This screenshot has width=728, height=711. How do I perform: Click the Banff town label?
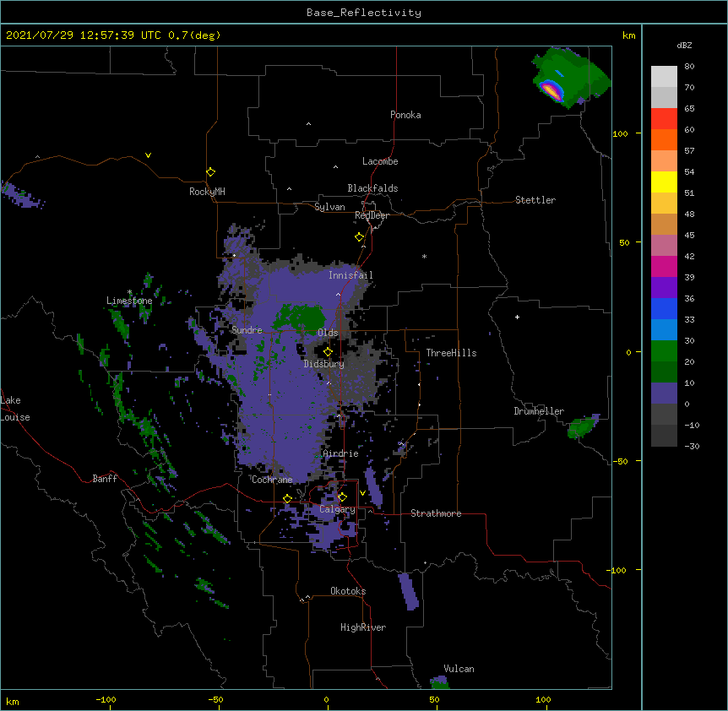[x=105, y=479]
